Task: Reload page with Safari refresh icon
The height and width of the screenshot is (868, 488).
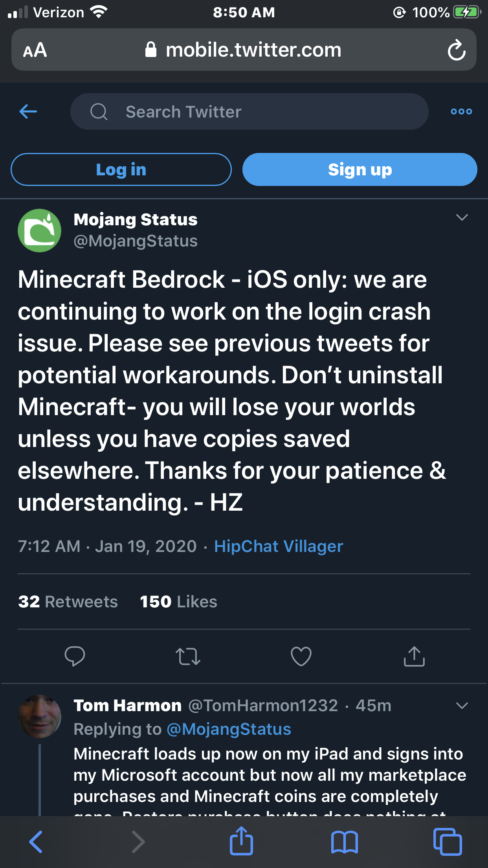Action: 457,50
